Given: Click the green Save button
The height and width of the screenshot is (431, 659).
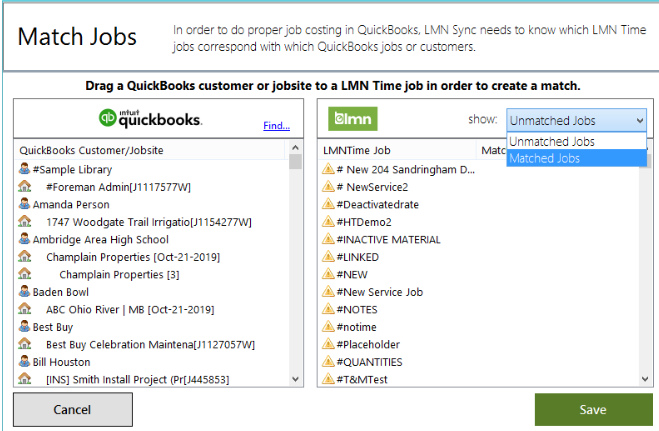Looking at the screenshot, I should (593, 410).
